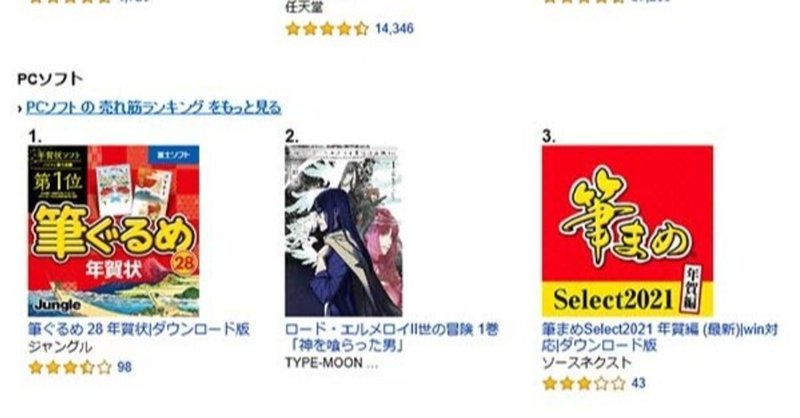
Task: Click the ソースネクスト publisher name
Action: [x=587, y=363]
